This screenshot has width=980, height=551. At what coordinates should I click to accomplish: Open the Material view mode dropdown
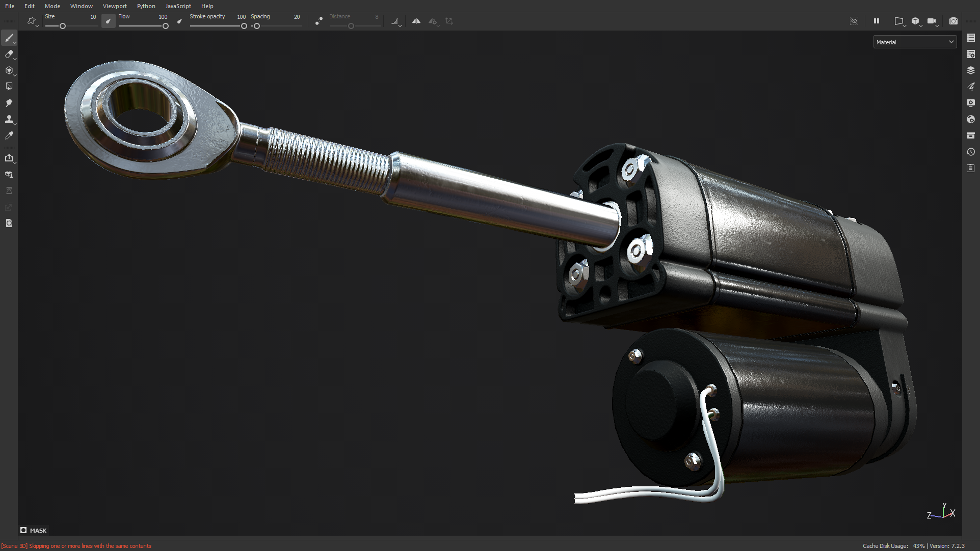(915, 41)
